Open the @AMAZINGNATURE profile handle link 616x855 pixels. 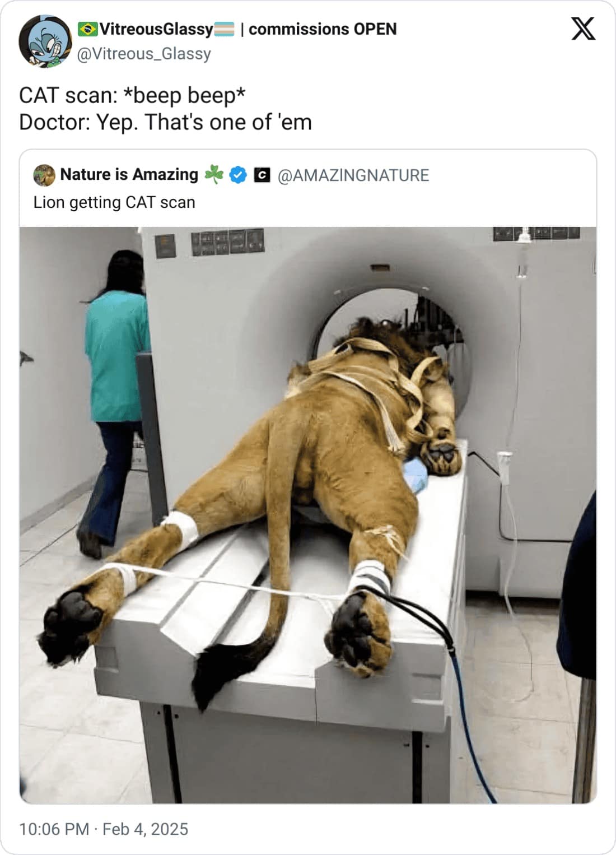pos(354,175)
